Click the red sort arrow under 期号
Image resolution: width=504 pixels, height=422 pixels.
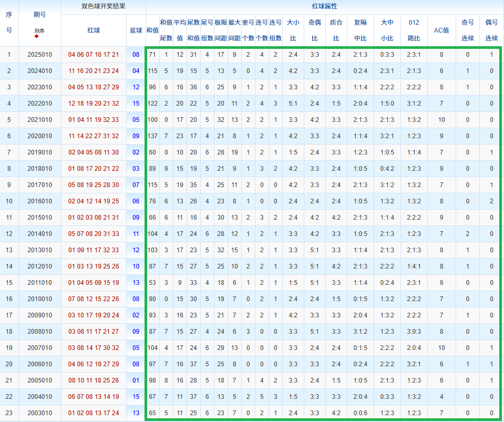tap(37, 36)
